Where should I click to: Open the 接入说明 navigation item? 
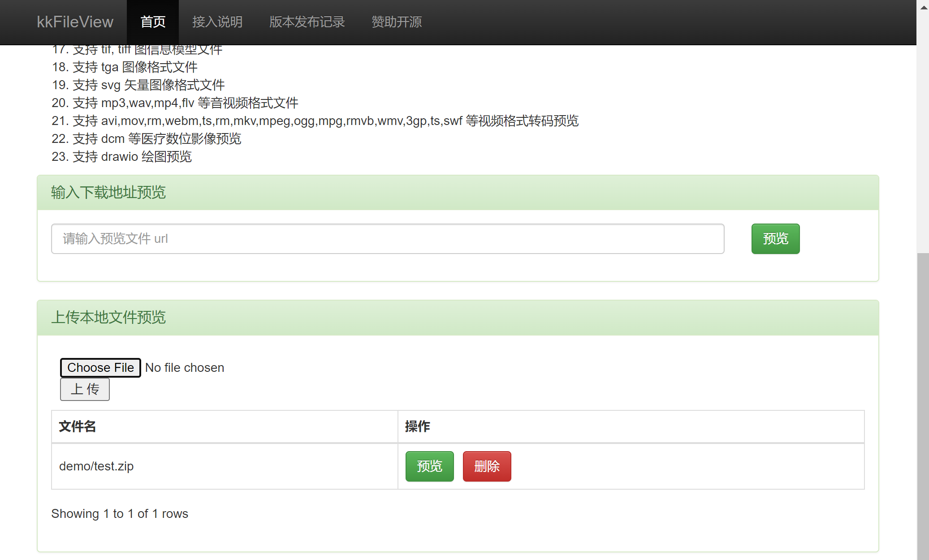tap(217, 22)
